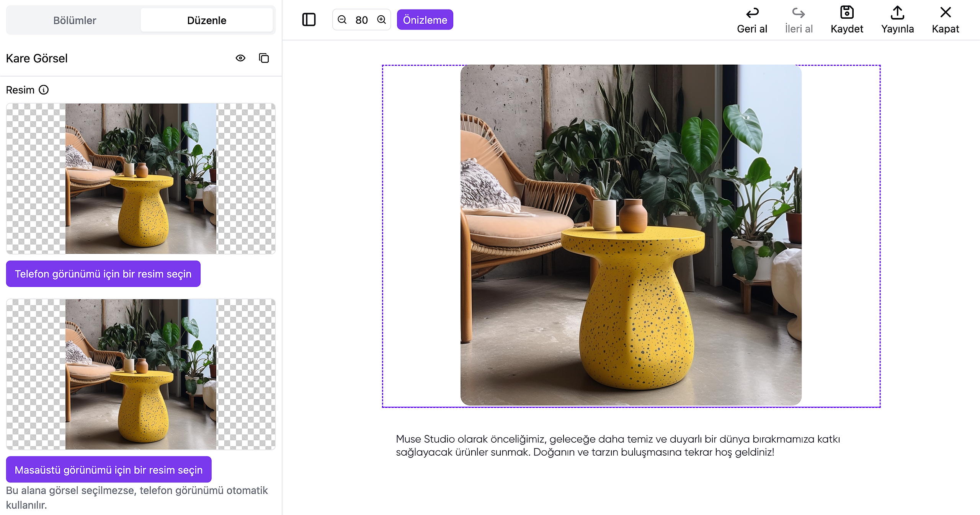Toggle the sidebar panel icon

coord(309,20)
